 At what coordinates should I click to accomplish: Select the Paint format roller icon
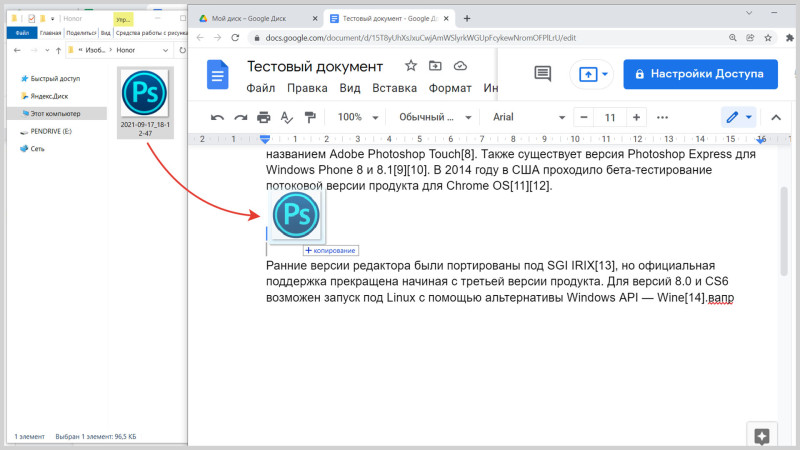(310, 117)
